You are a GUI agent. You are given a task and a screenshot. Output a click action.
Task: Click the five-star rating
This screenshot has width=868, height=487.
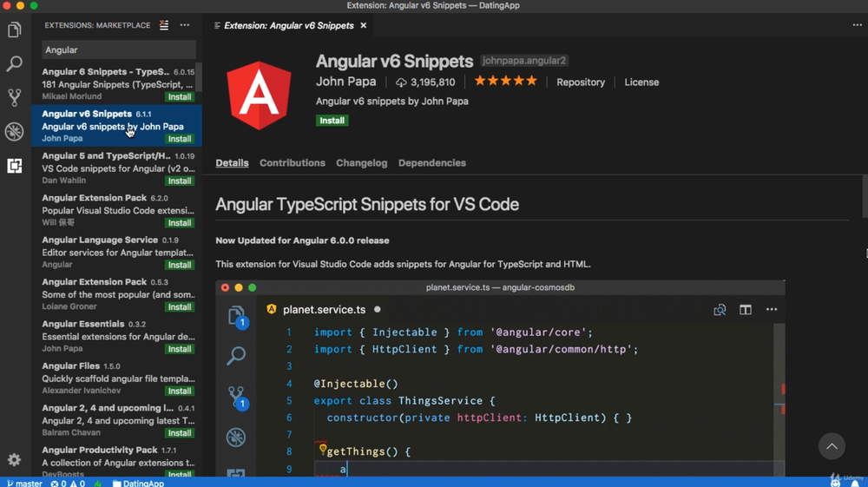[x=505, y=82]
